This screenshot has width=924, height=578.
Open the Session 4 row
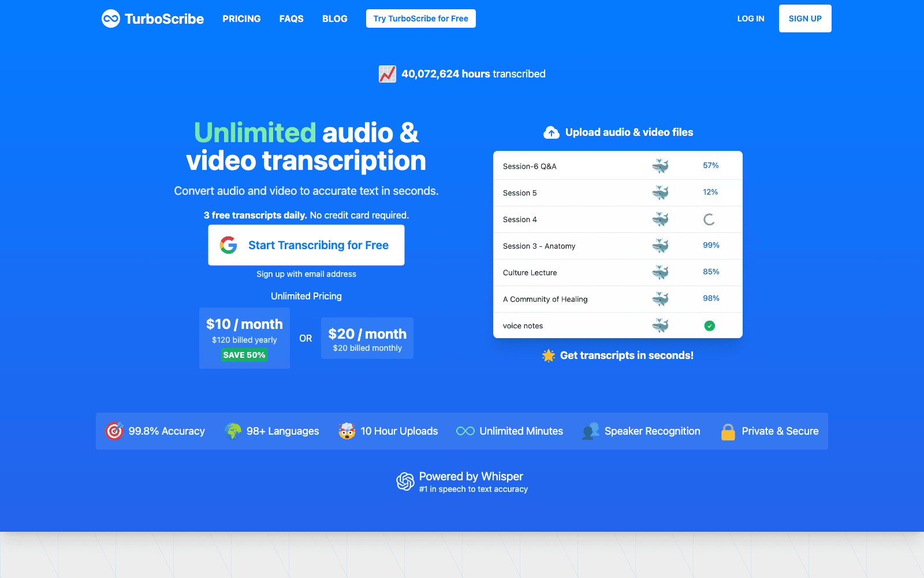point(618,220)
